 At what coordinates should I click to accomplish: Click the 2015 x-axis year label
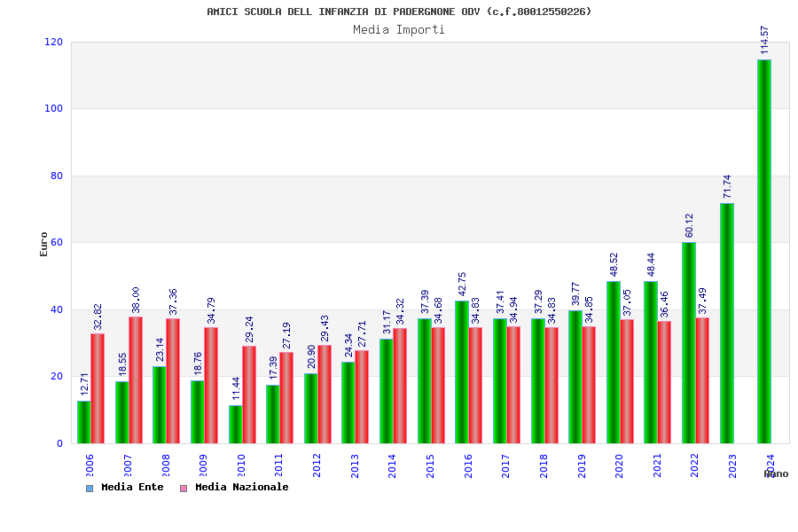pos(430,465)
